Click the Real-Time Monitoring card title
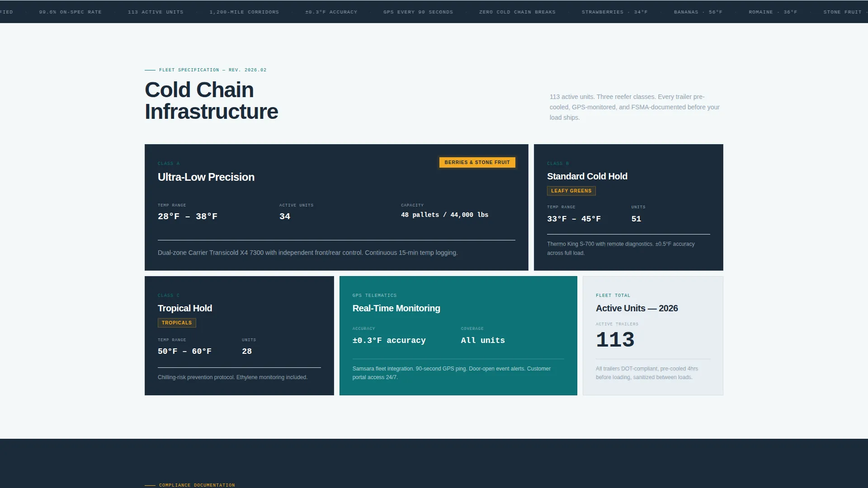 point(396,308)
